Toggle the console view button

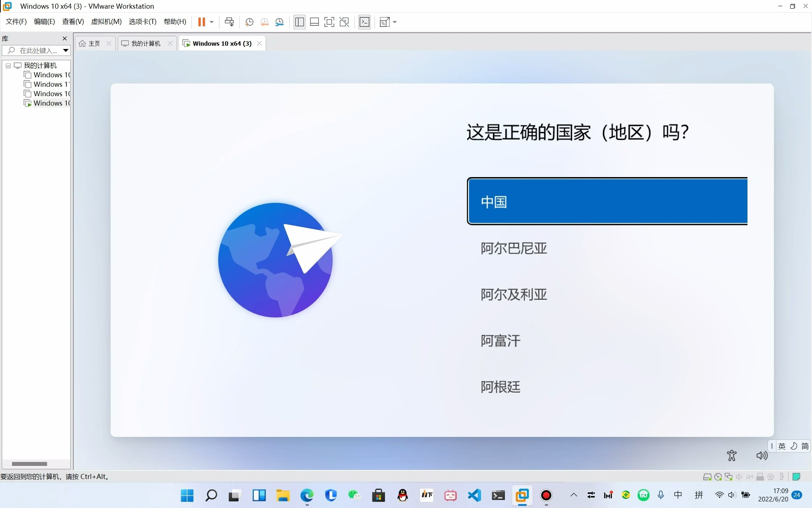tap(364, 22)
